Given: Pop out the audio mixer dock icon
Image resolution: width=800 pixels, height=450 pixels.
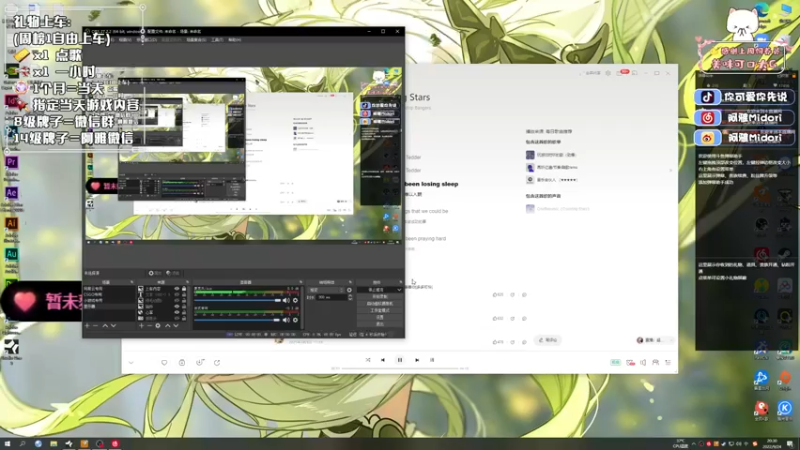Looking at the screenshot, I should point(301,282).
